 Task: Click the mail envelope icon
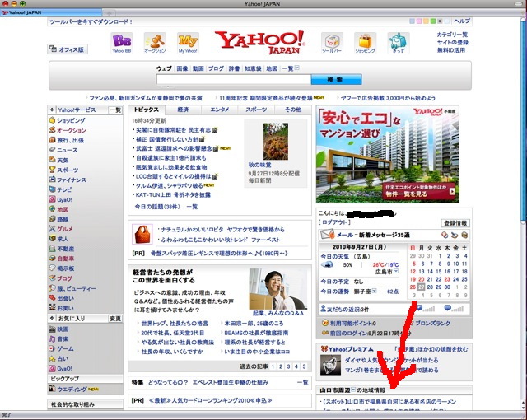[x=327, y=234]
